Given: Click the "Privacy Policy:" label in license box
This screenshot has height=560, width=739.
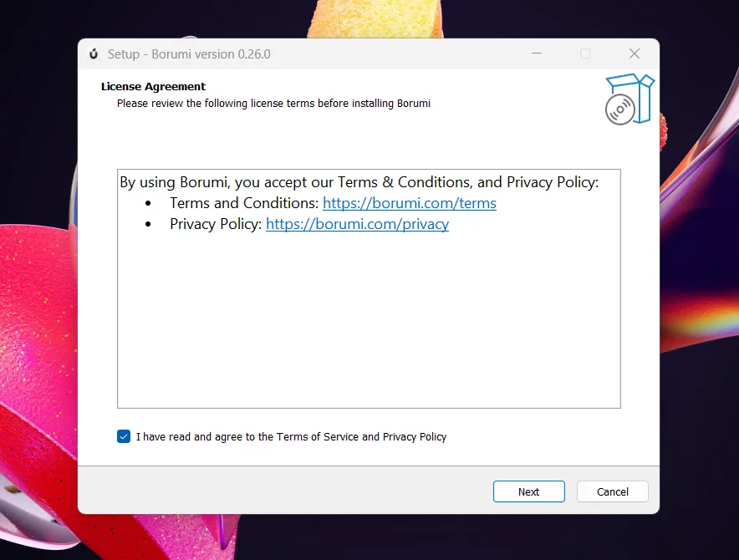Looking at the screenshot, I should tap(216, 224).
